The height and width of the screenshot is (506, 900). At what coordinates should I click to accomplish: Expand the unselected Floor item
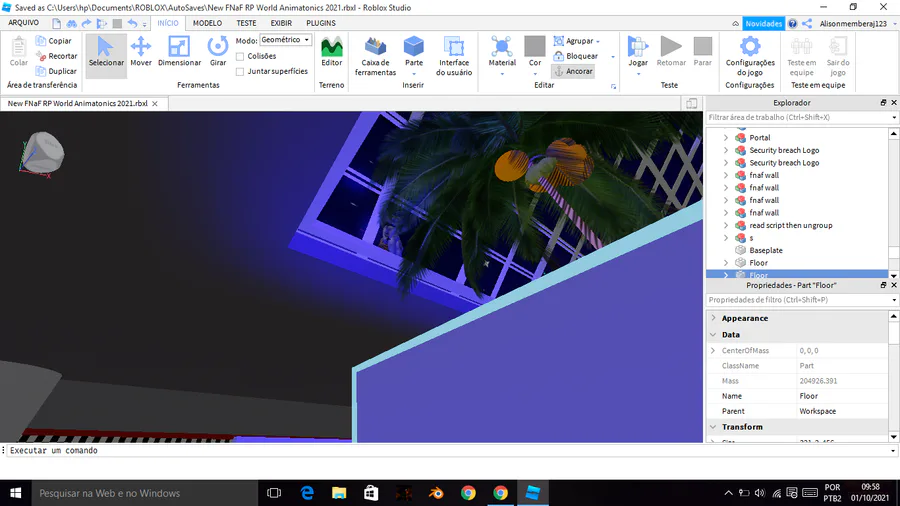726,263
